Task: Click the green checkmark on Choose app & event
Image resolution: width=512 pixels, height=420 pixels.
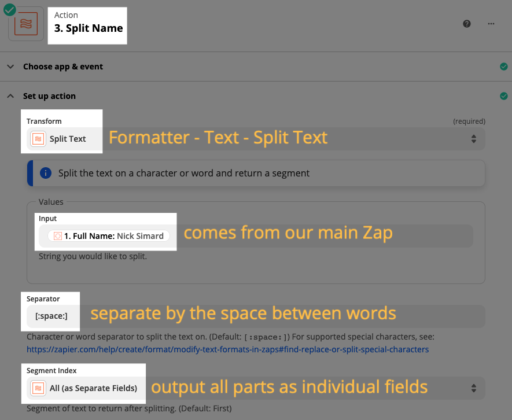Action: (504, 67)
